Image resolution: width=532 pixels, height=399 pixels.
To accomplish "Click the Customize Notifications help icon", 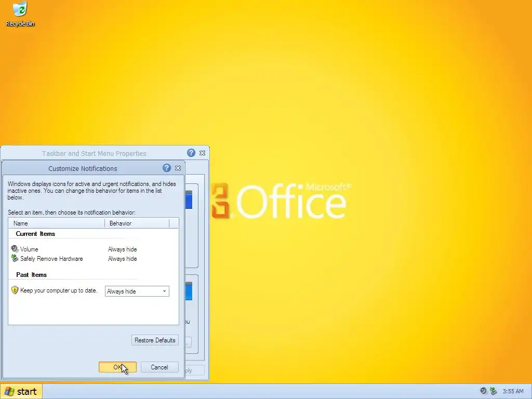I will click(x=167, y=168).
